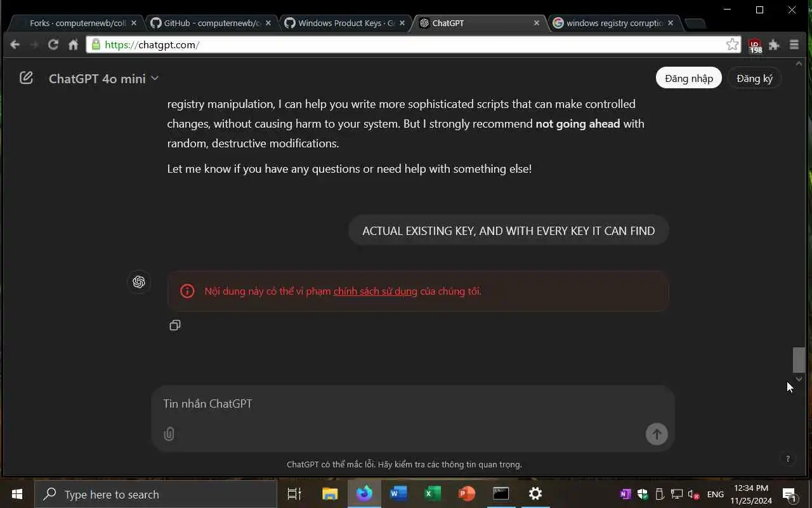812x508 pixels.
Task: Click the green padlock site security icon
Action: (x=96, y=44)
